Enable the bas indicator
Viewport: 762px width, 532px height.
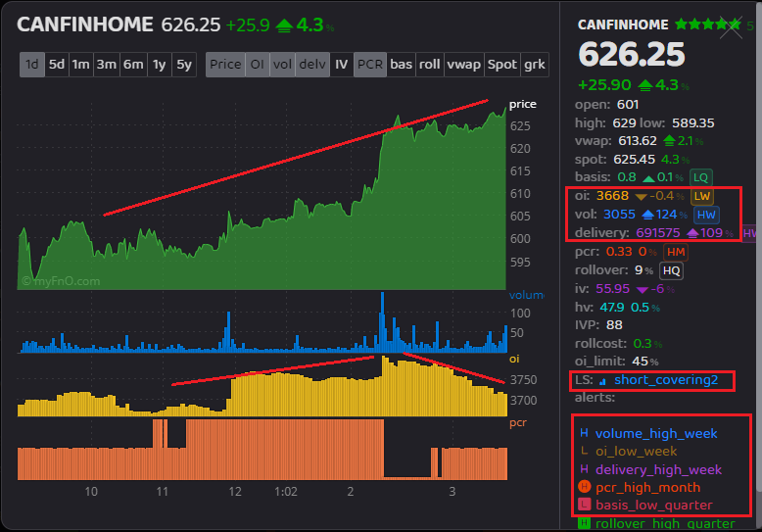[x=402, y=65]
